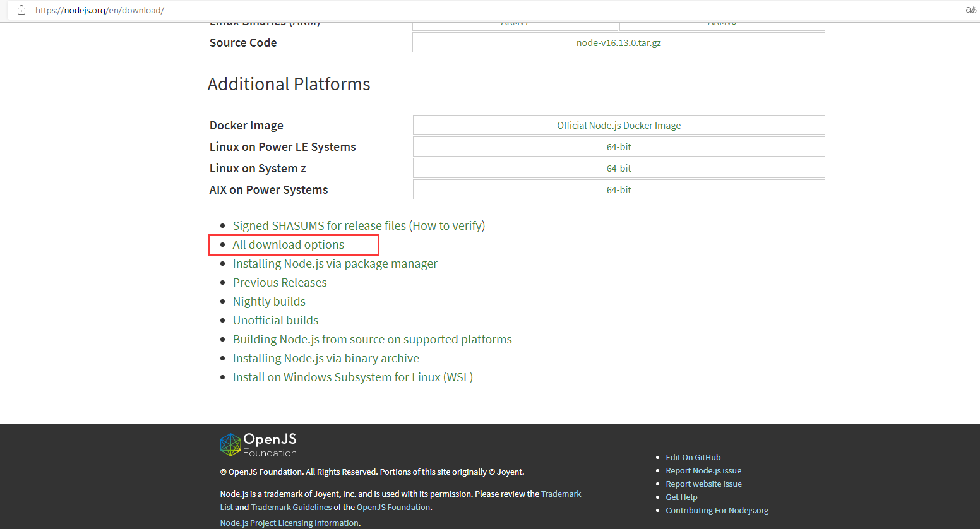This screenshot has height=529, width=980.
Task: Click the Docker Image row label
Action: pyautogui.click(x=246, y=126)
